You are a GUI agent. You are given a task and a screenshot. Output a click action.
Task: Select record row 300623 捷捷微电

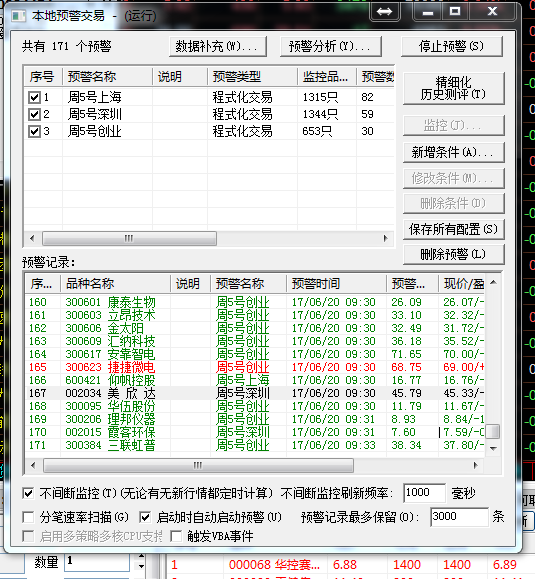point(255,367)
